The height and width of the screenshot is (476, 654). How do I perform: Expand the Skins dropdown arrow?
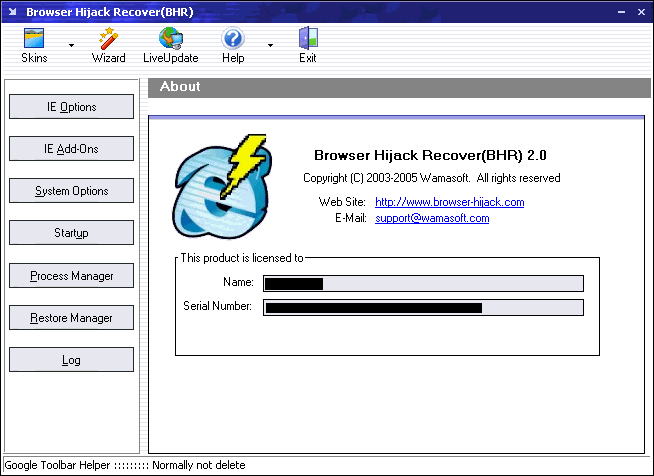coord(71,45)
